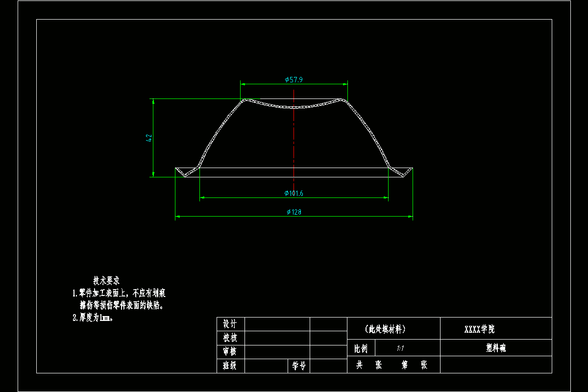Select the ⌀101.6 dimension text
588x392 pixels.
coord(294,193)
